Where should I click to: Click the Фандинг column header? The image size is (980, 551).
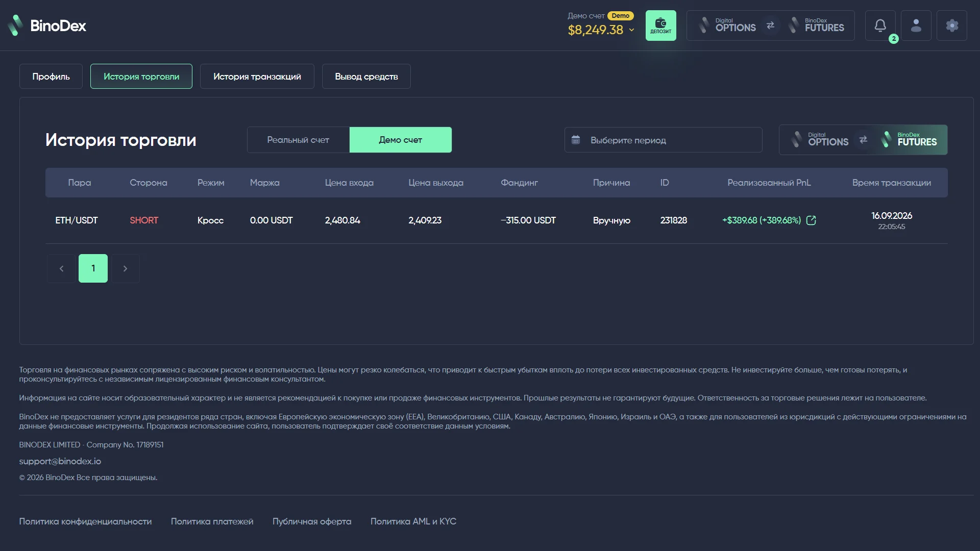click(x=519, y=183)
